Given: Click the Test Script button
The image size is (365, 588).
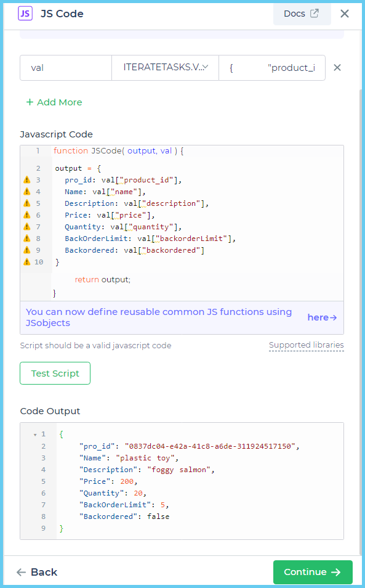Looking at the screenshot, I should pos(55,373).
